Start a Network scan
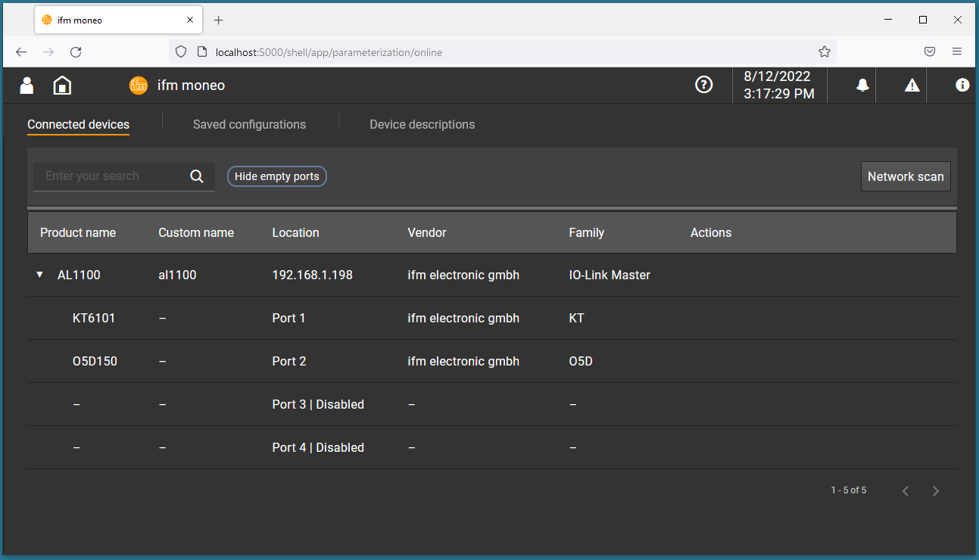979x560 pixels. (x=906, y=176)
